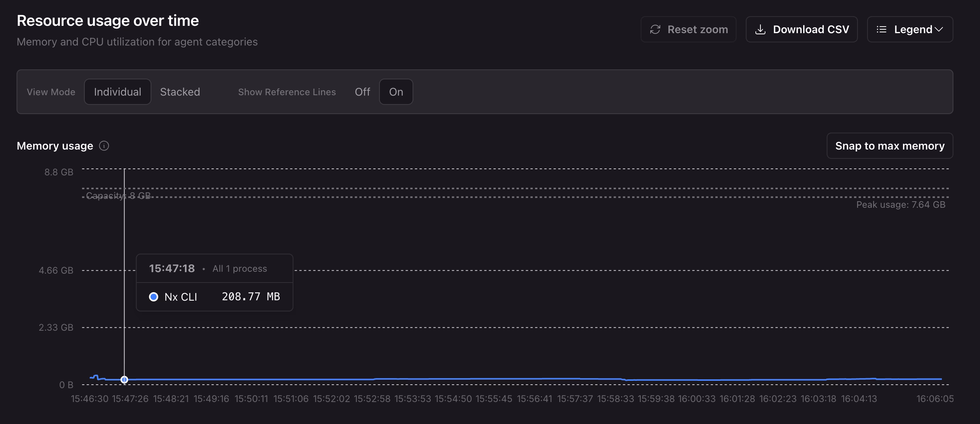This screenshot has width=980, height=424.
Task: Click the 15:47:18 tooltip timestamp
Action: coord(172,268)
